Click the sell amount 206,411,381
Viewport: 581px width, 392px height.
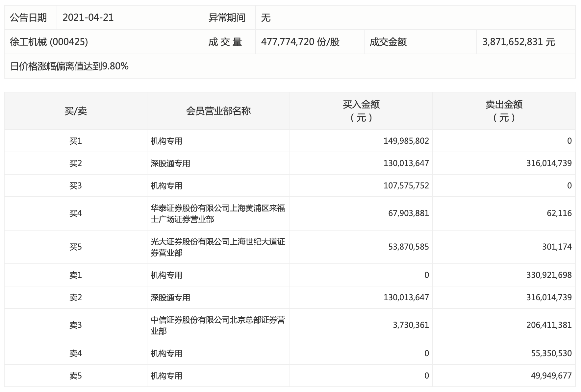549,325
